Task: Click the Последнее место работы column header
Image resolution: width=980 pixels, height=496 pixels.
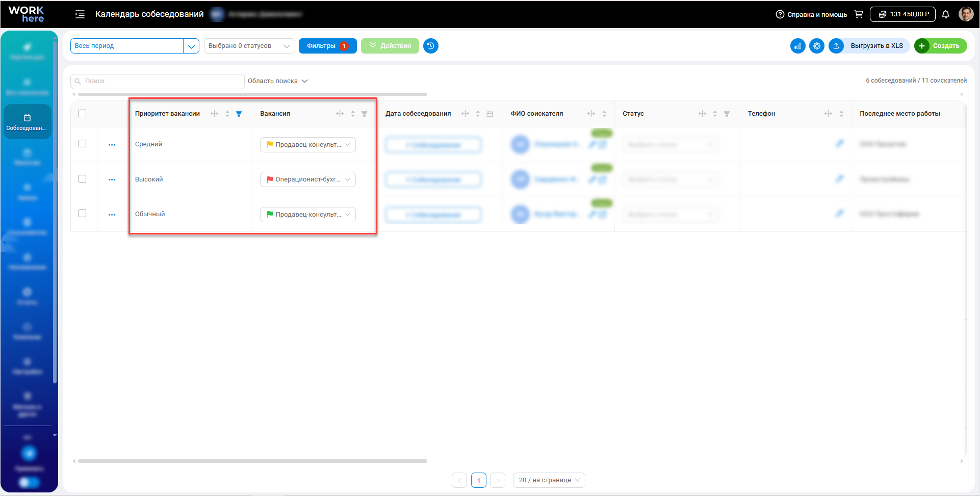Action: click(900, 114)
